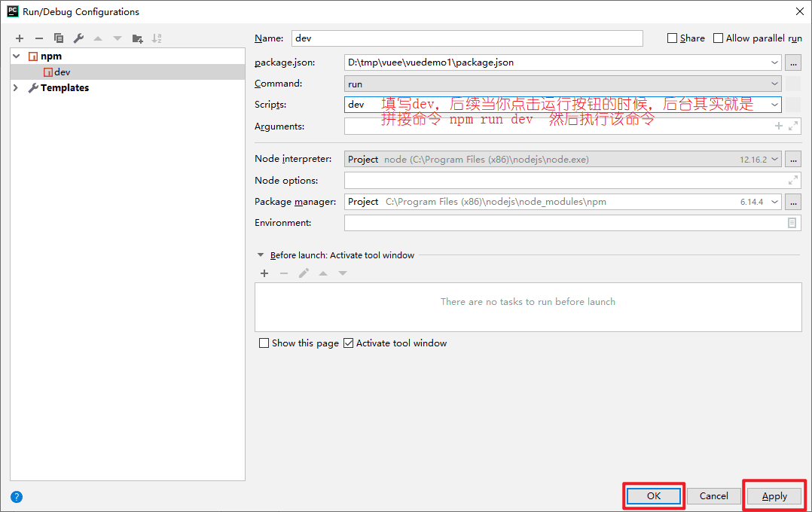
Task: Add a new run configuration with plus icon
Action: [x=20, y=38]
